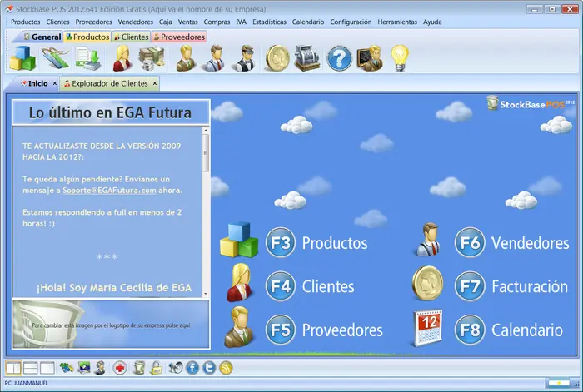
Task: Open the cash register toolbar icon
Action: (307, 58)
